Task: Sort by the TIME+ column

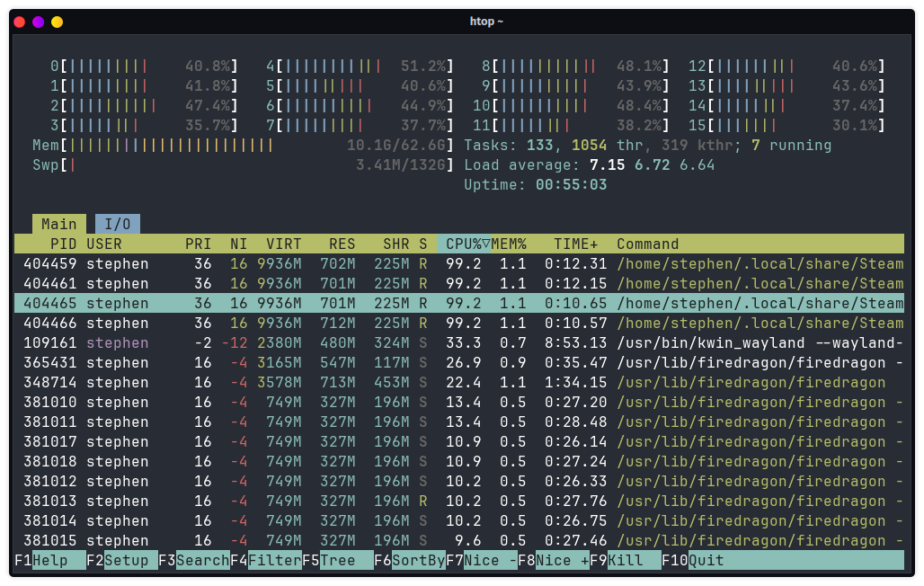Action: 576,244
